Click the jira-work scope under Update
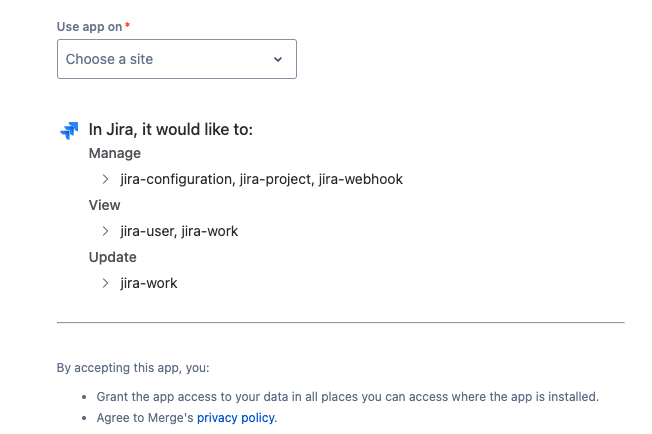The height and width of the screenshot is (434, 652). coord(149,283)
